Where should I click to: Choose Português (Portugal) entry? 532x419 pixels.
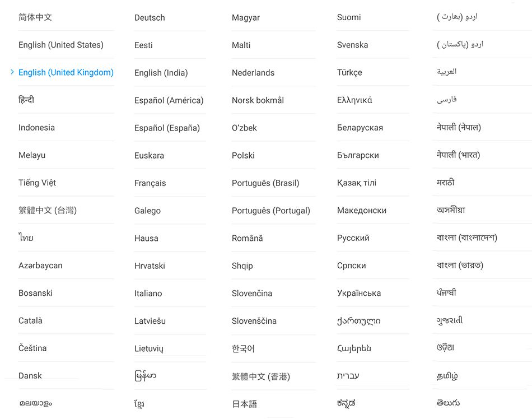[270, 211]
